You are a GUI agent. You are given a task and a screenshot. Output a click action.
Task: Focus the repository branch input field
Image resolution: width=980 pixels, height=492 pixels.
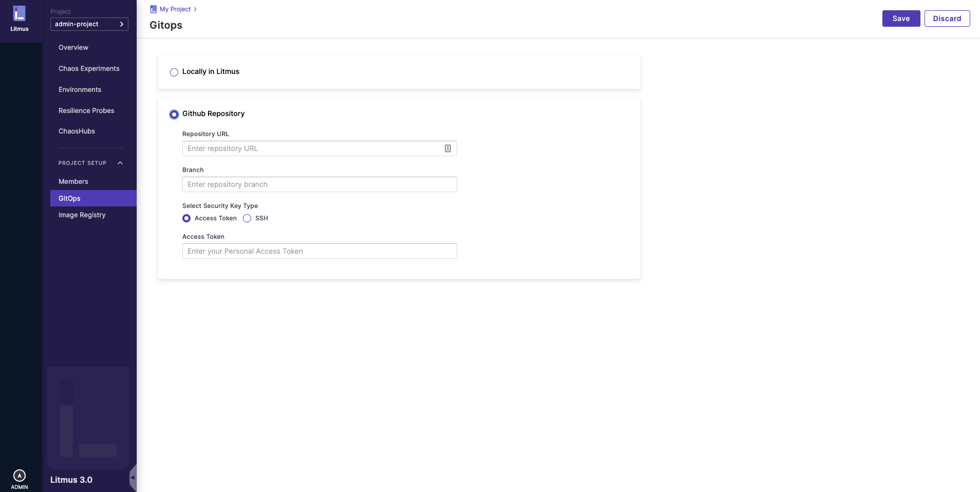pos(319,184)
